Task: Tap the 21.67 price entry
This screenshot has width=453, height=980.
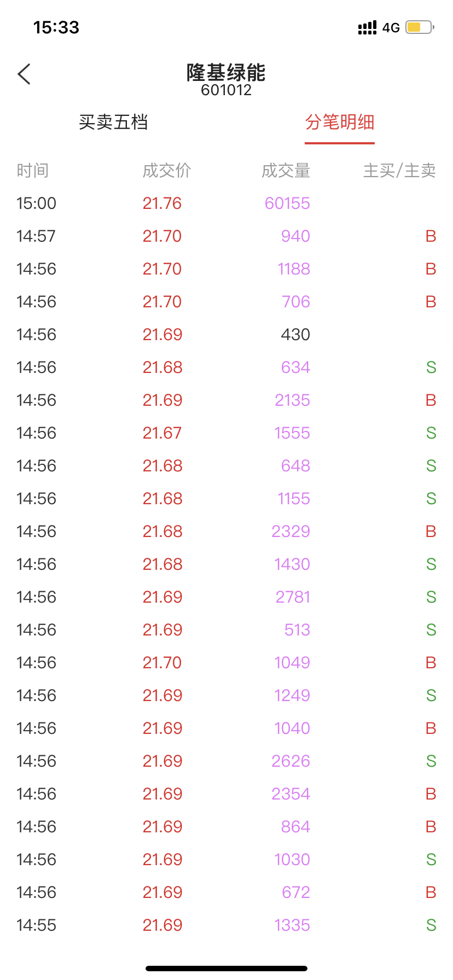Action: [x=162, y=433]
